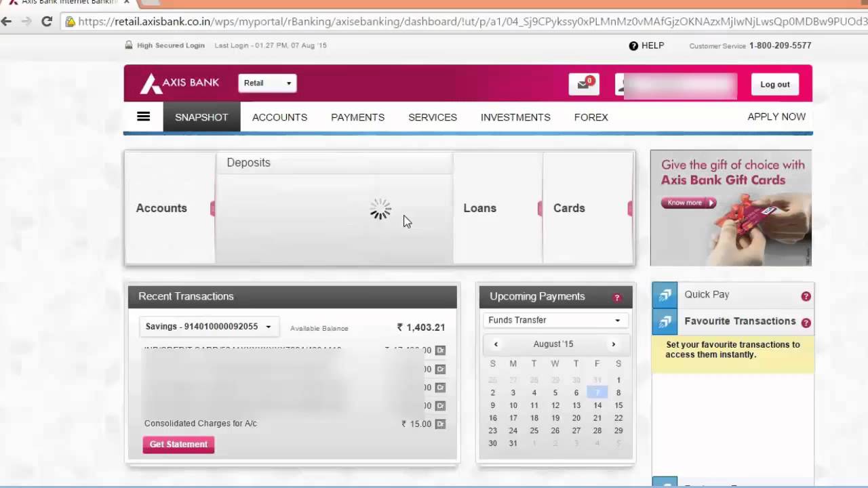Click the ₹ 1,403.21 available balance
Image resolution: width=868 pixels, height=488 pixels.
421,327
